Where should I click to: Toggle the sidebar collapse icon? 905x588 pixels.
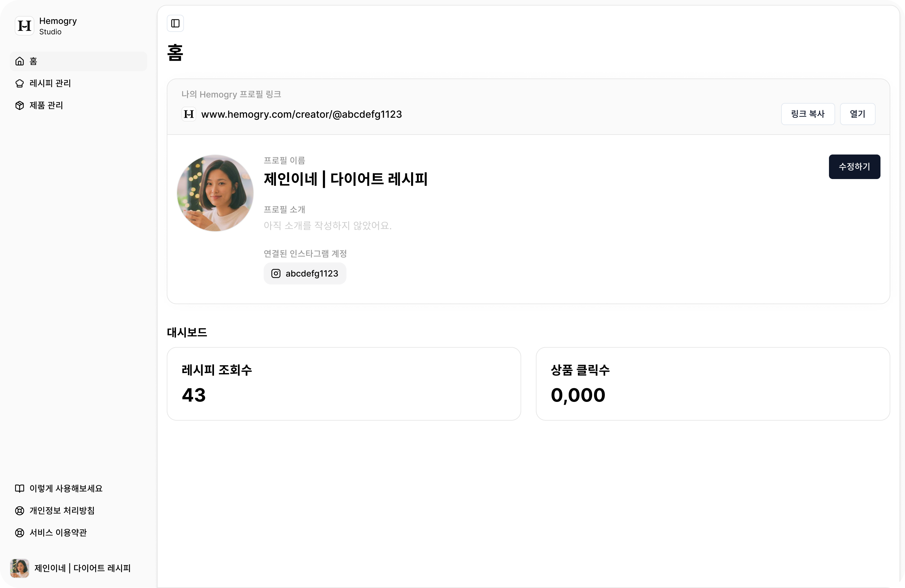[175, 24]
